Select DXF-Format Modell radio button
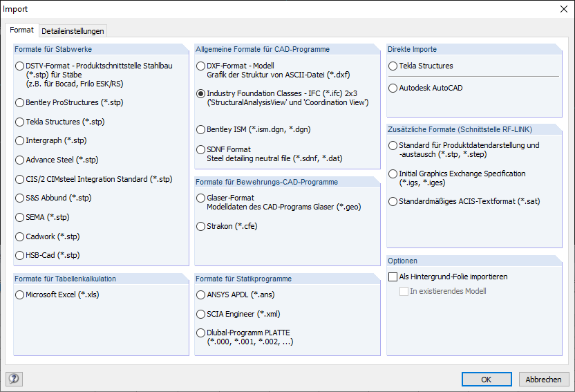 [200, 66]
